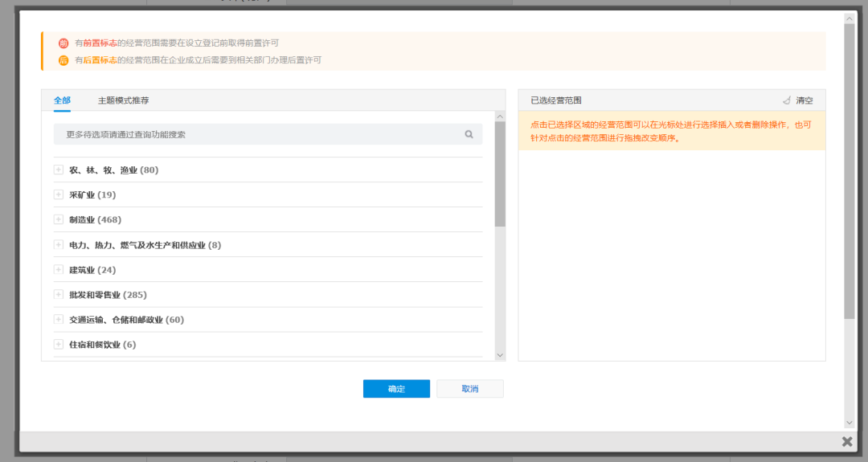Viewport: 868px width, 462px height.
Task: Click the red 前 pre-approval badge icon
Action: coord(63,43)
